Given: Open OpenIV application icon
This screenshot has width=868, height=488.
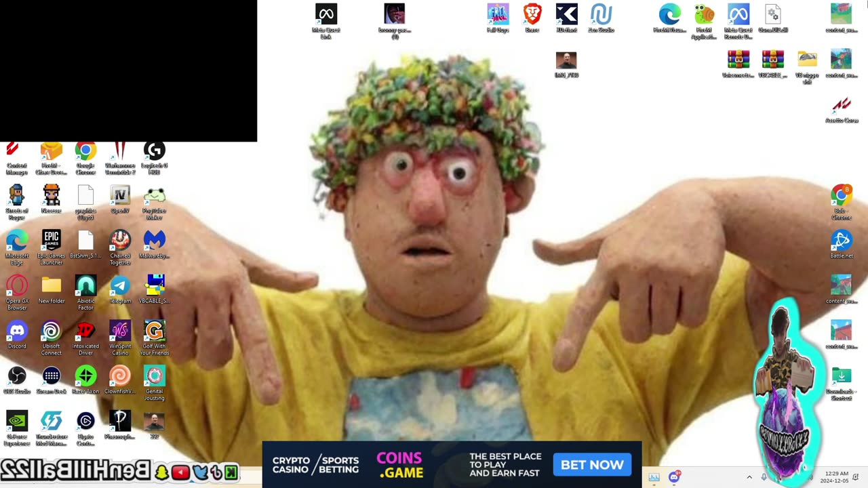Looking at the screenshot, I should 120,199.
